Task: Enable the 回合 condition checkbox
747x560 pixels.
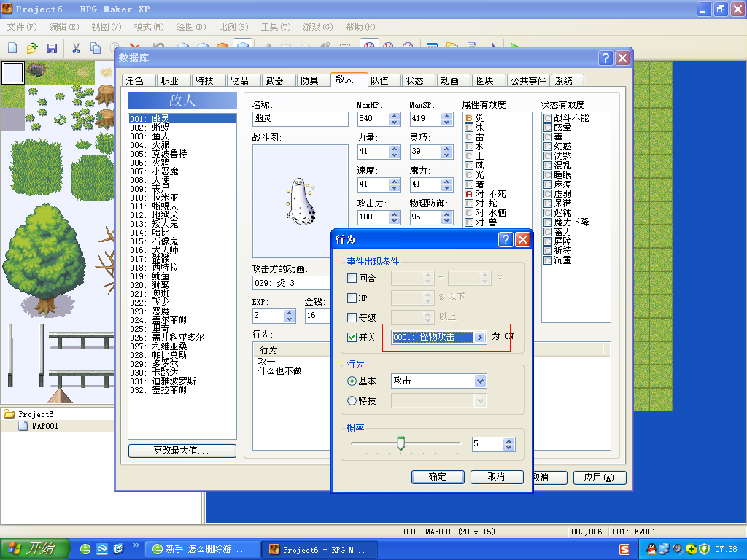Action: coord(352,278)
